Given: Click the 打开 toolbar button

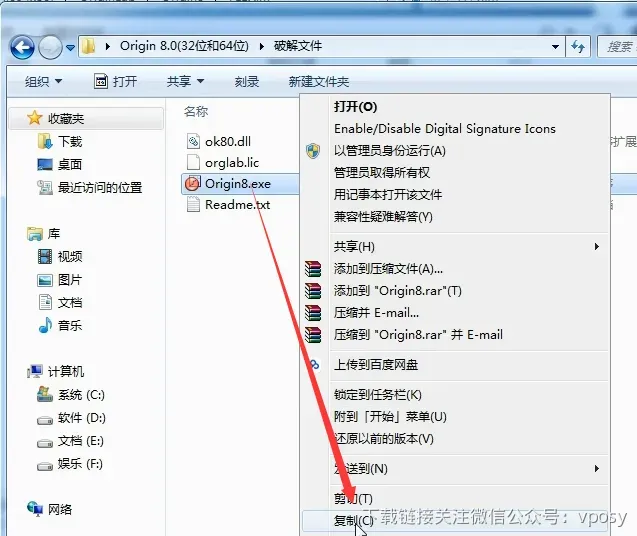Looking at the screenshot, I should pyautogui.click(x=116, y=82).
